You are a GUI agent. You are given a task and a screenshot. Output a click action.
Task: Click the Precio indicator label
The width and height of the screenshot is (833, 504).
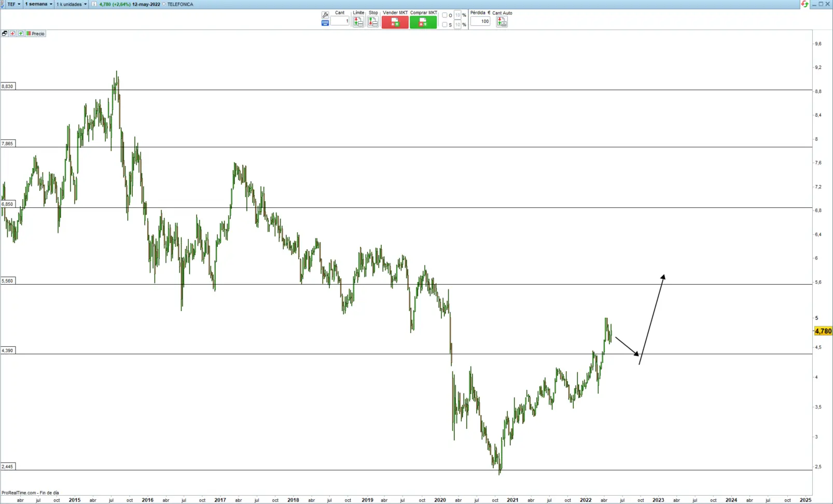click(38, 34)
